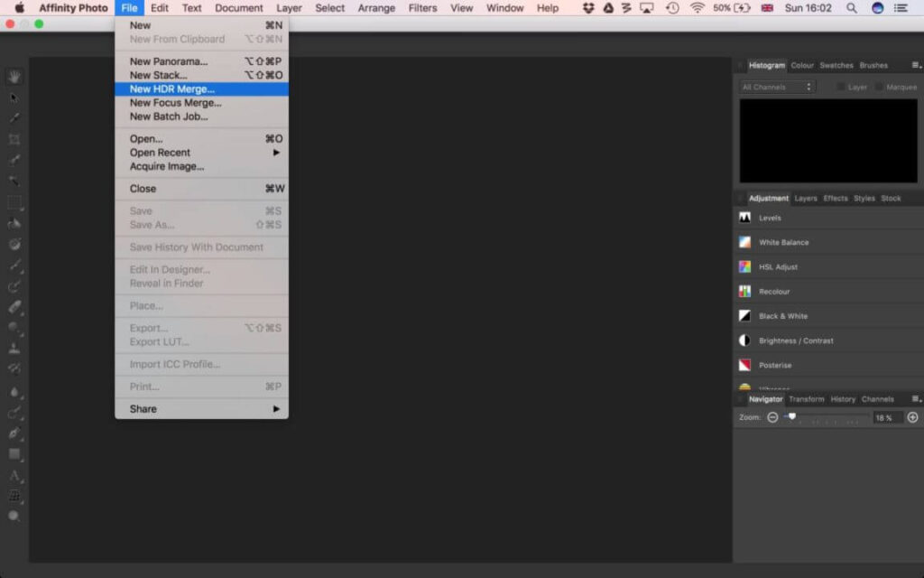Choose New Focus Merge menu item

point(201,103)
